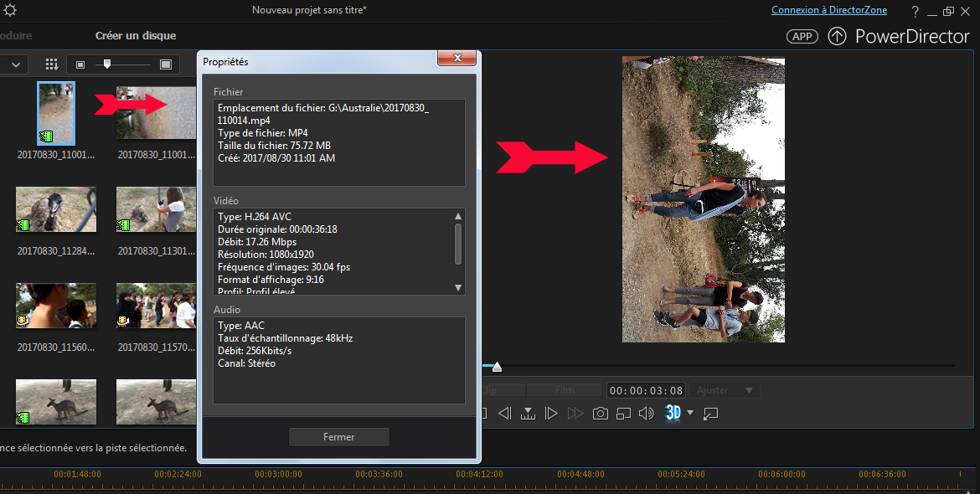Click the upload arrow circle icon

pos(837,36)
